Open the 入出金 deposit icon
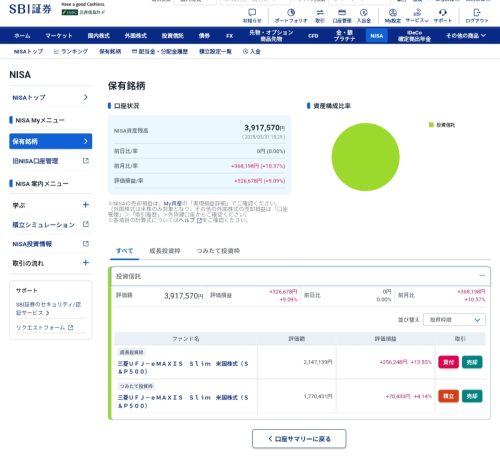 coord(364,13)
